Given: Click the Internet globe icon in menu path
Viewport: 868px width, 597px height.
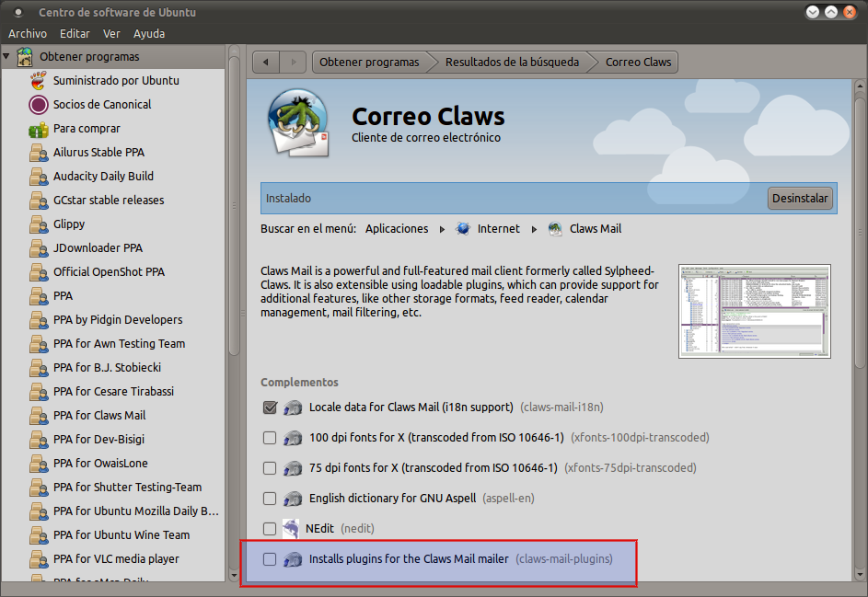Looking at the screenshot, I should 463,228.
